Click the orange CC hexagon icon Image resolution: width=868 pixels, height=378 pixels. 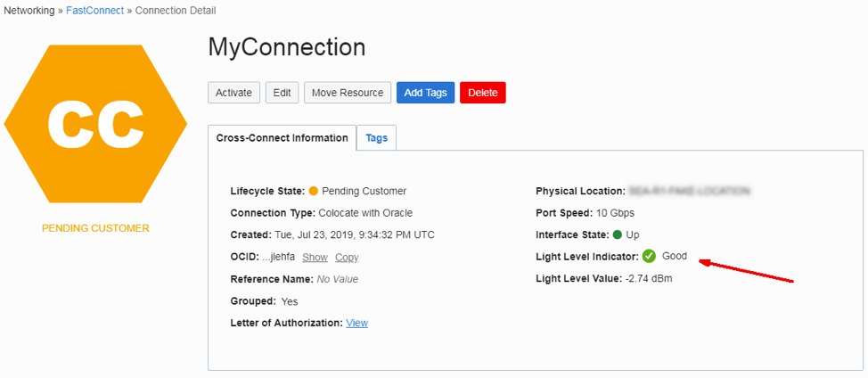tap(95, 122)
